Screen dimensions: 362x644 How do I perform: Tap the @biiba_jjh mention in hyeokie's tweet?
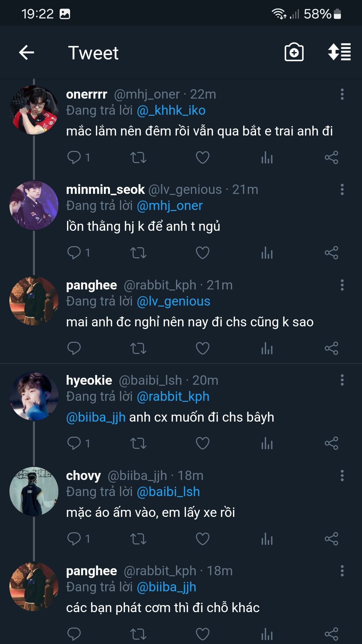coord(96,417)
